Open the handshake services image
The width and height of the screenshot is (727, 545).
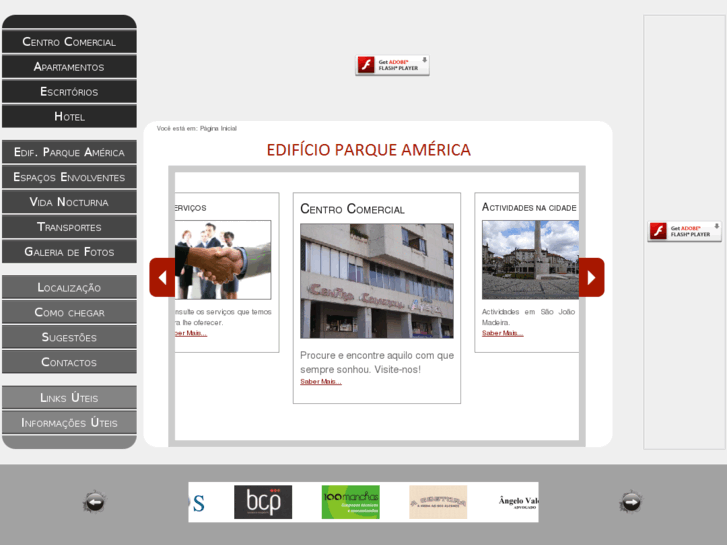pyautogui.click(x=223, y=260)
